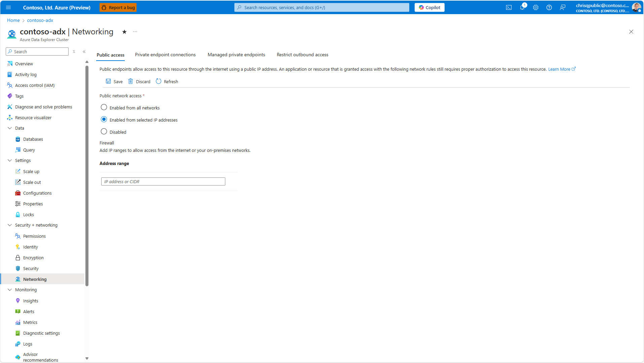Clear the sidebar search with X icon

pos(74,52)
